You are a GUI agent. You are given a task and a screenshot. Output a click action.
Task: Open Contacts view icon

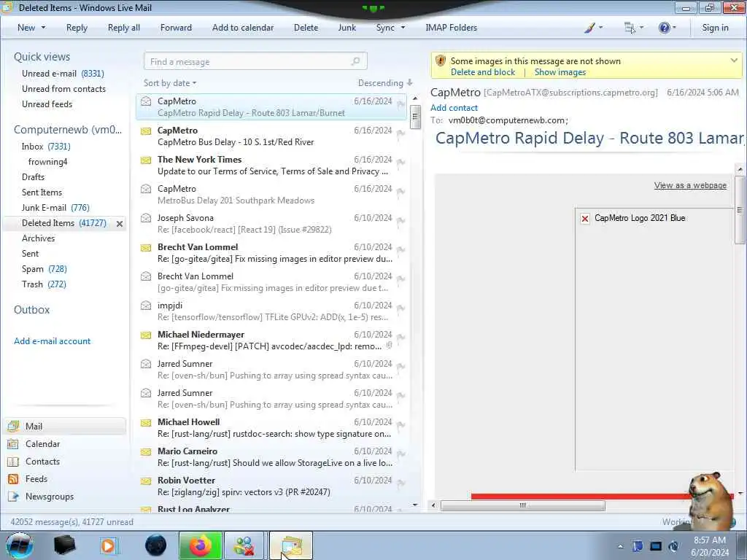(13, 462)
